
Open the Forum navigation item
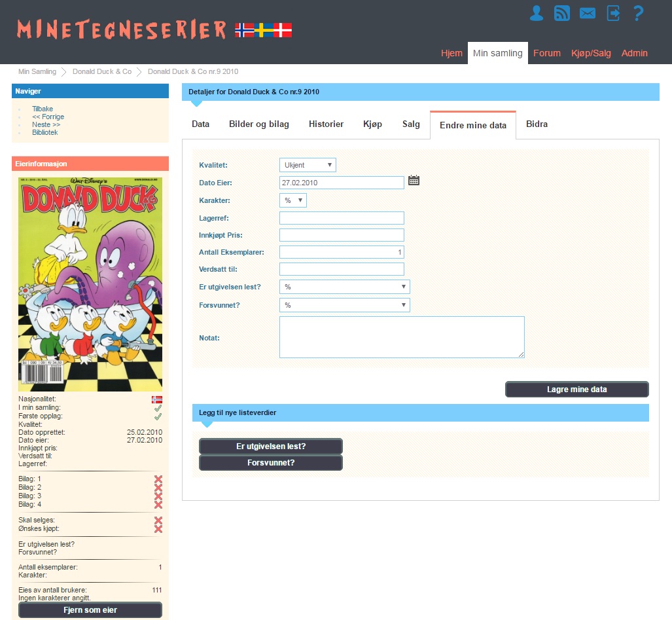[x=547, y=53]
